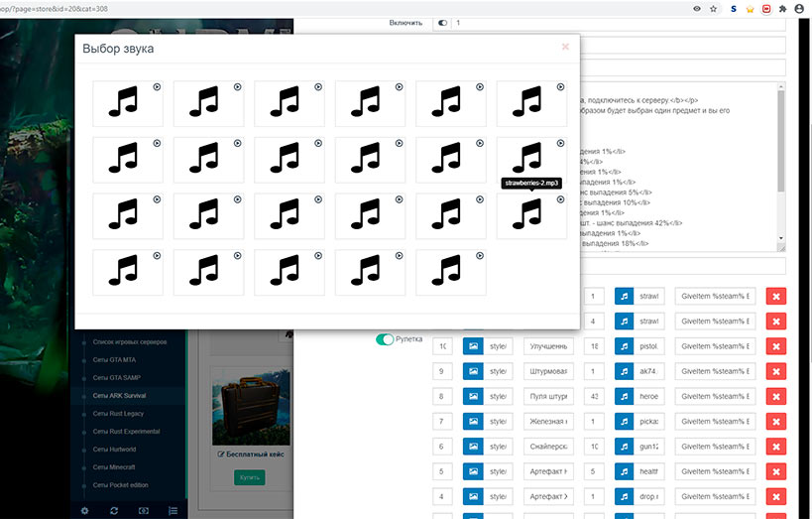Screen dimensions: 812x519
Task: Click the Купить button
Action: (x=249, y=477)
